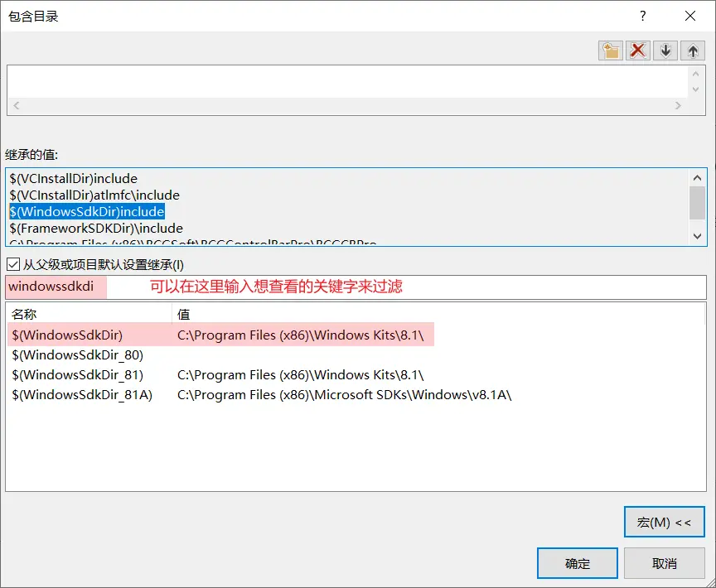Collapse macros panel via 宏(M) << button
The width and height of the screenshot is (716, 588).
click(x=665, y=522)
